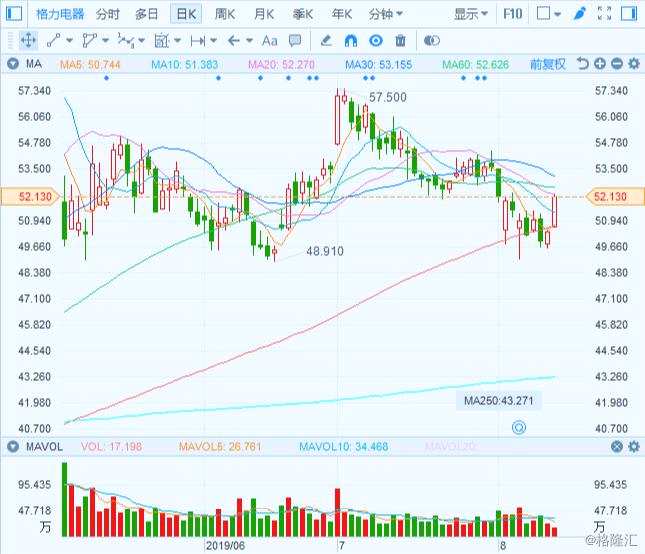
Task: Click the MA30: 53.155 label
Action: click(x=378, y=65)
